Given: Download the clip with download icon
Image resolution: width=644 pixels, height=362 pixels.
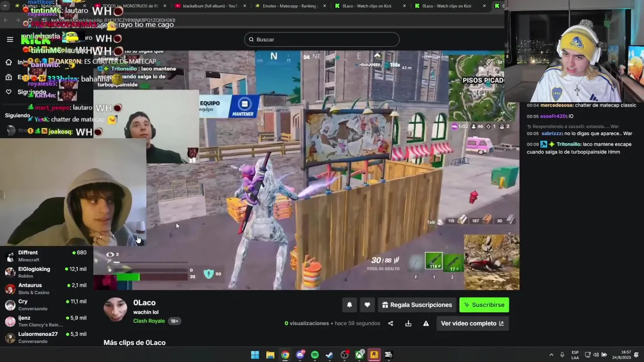Looking at the screenshot, I should coord(408,323).
